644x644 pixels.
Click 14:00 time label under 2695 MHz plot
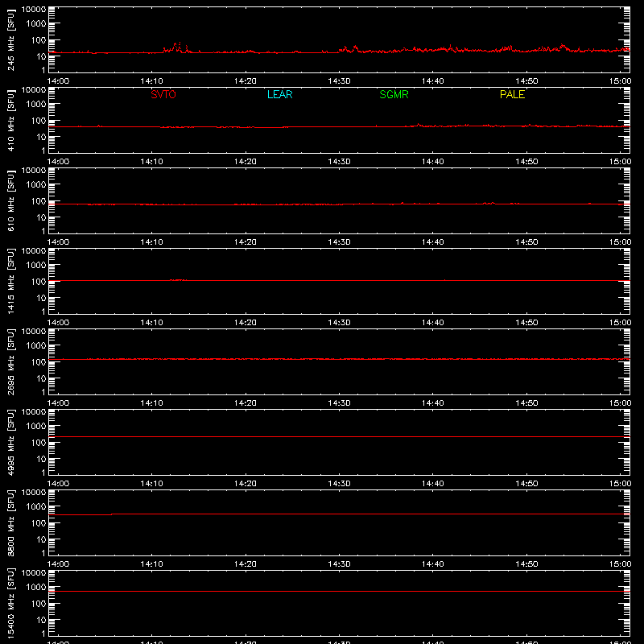[58, 403]
